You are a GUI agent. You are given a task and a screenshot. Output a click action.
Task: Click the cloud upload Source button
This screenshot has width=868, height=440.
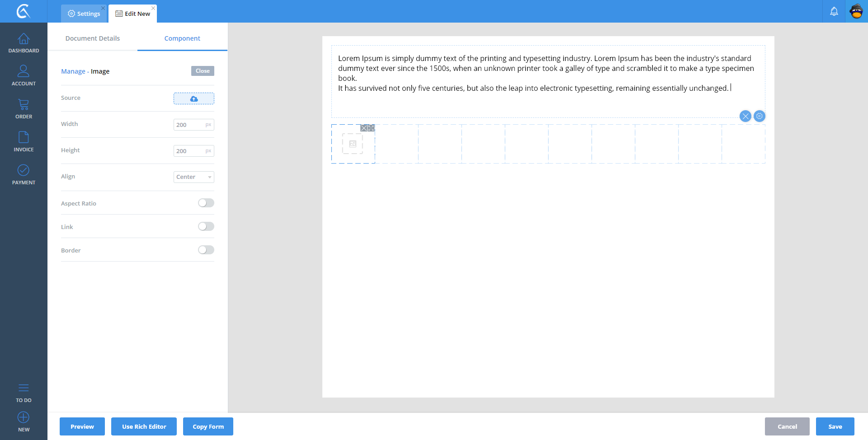tap(193, 98)
